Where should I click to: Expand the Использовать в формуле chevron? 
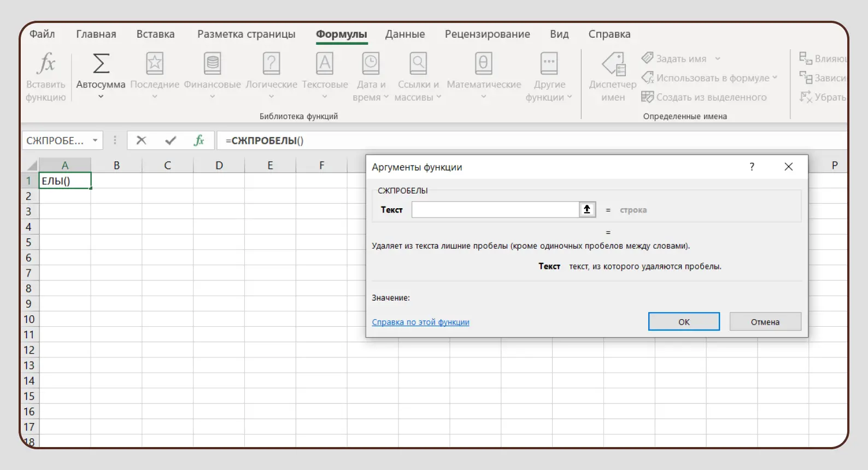775,78
